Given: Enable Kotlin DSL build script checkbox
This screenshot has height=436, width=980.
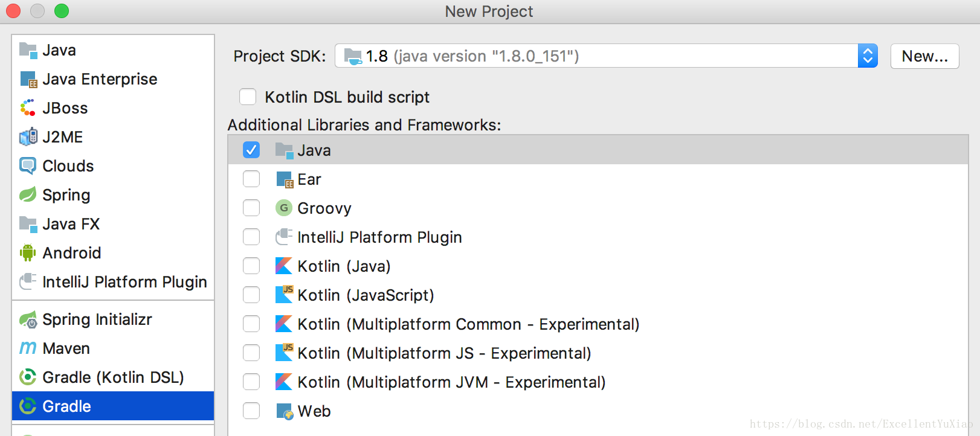Looking at the screenshot, I should pyautogui.click(x=248, y=97).
